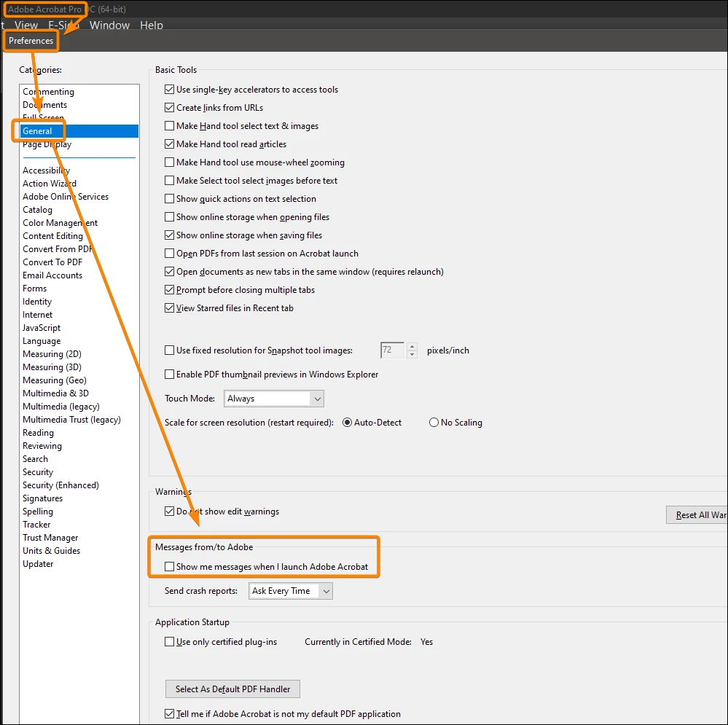Select Signatures category
The height and width of the screenshot is (725, 728).
[42, 498]
